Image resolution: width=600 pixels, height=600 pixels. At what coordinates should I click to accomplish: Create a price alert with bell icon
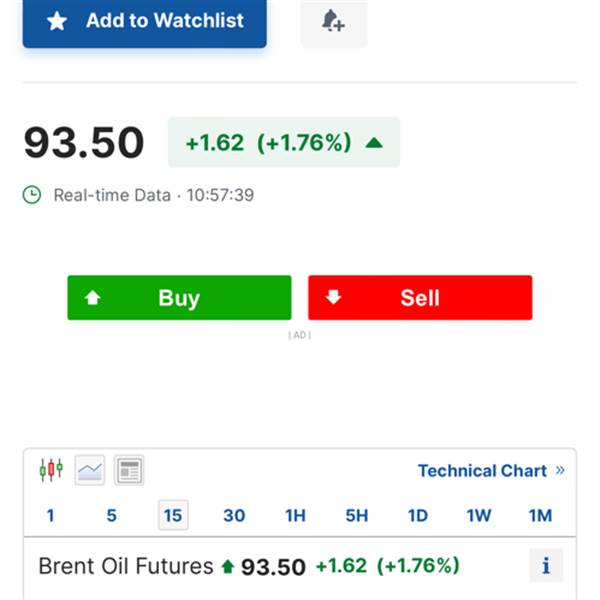pos(334,22)
